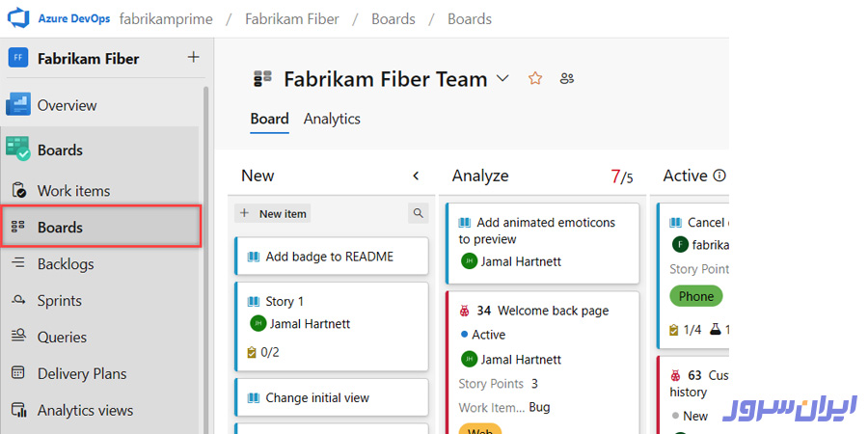Expand the 0/2 task checklist on Story 1

point(263,352)
